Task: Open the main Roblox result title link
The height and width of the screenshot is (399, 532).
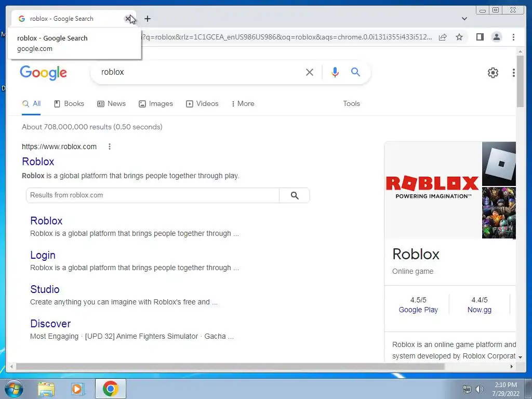Action: coord(38,162)
